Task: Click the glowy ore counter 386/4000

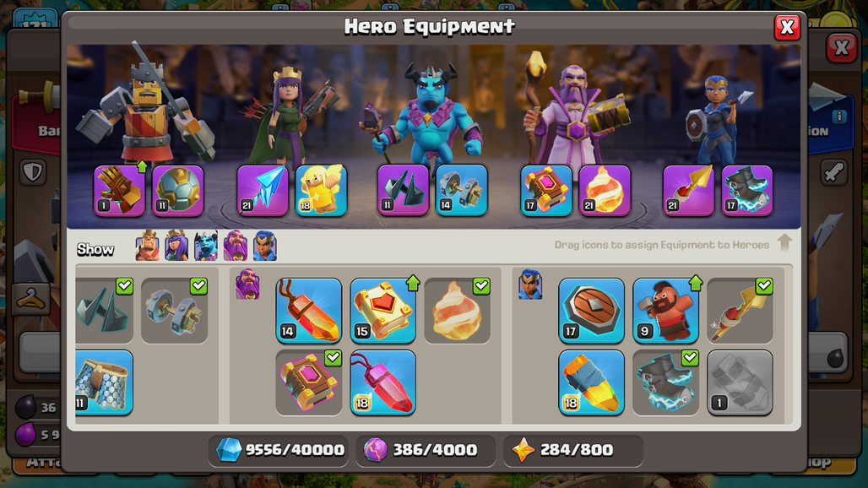Action: click(x=426, y=450)
